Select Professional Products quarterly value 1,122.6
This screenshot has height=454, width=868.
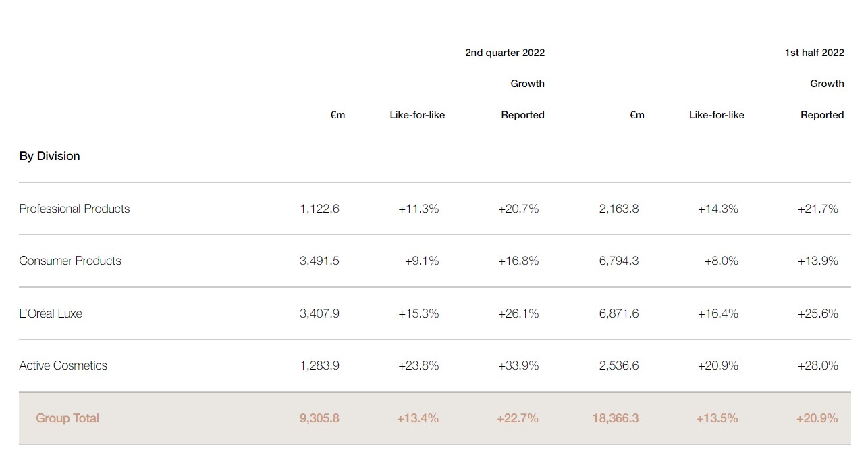coord(319,209)
